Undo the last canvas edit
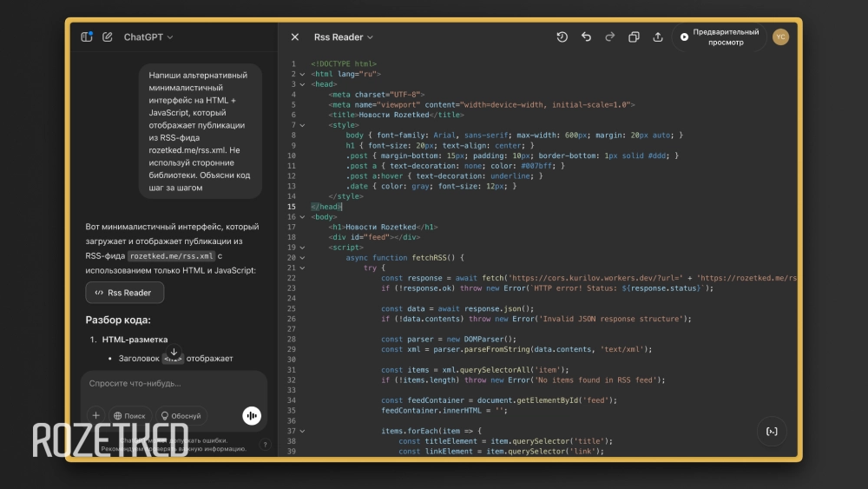This screenshot has width=868, height=489. (x=586, y=37)
